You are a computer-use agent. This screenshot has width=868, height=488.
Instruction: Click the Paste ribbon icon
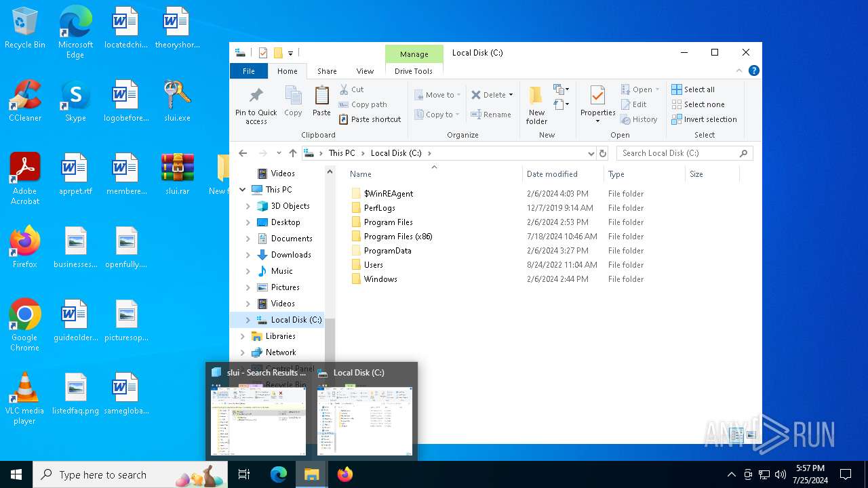[321, 101]
